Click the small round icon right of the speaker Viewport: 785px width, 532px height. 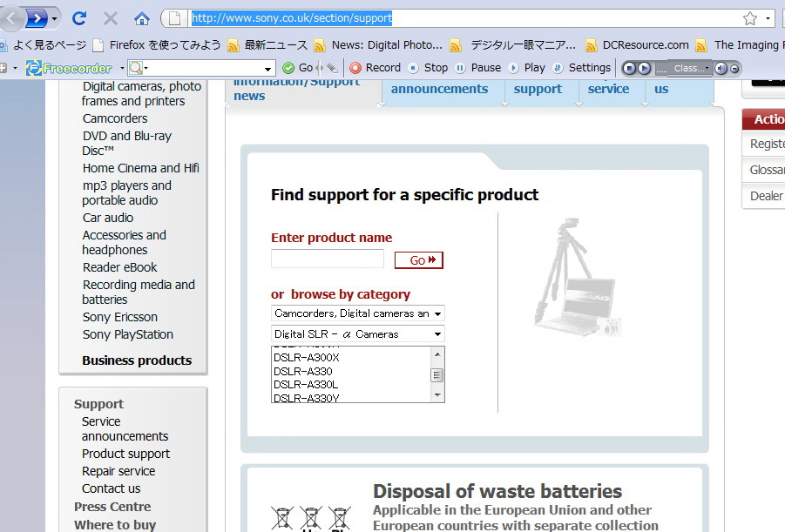pyautogui.click(x=734, y=69)
